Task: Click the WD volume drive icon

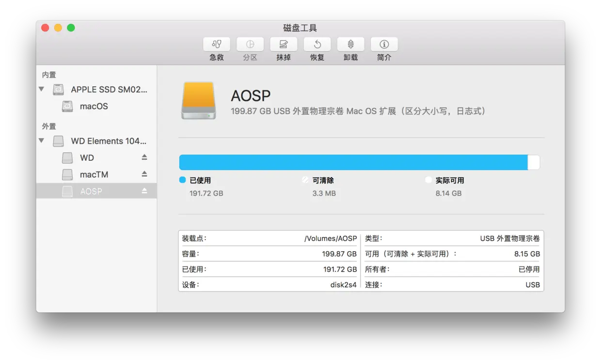Action: (x=67, y=158)
